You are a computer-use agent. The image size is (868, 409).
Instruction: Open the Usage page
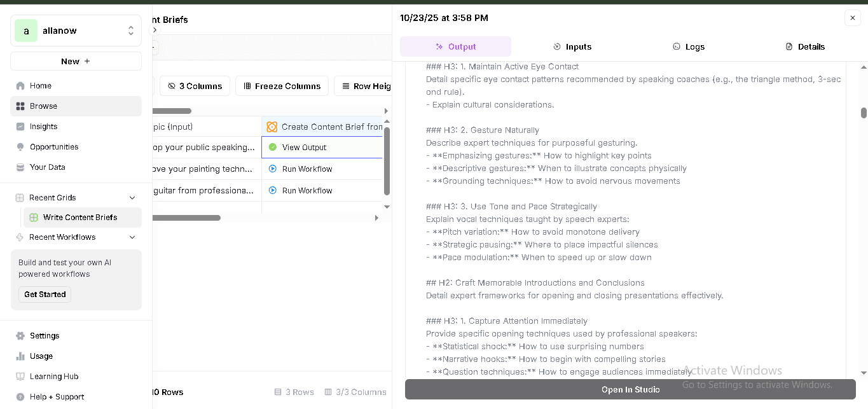(x=41, y=356)
